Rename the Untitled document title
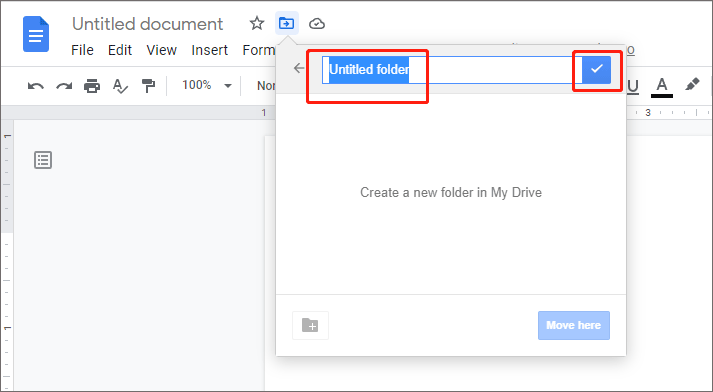This screenshot has height=392, width=713. click(x=147, y=24)
